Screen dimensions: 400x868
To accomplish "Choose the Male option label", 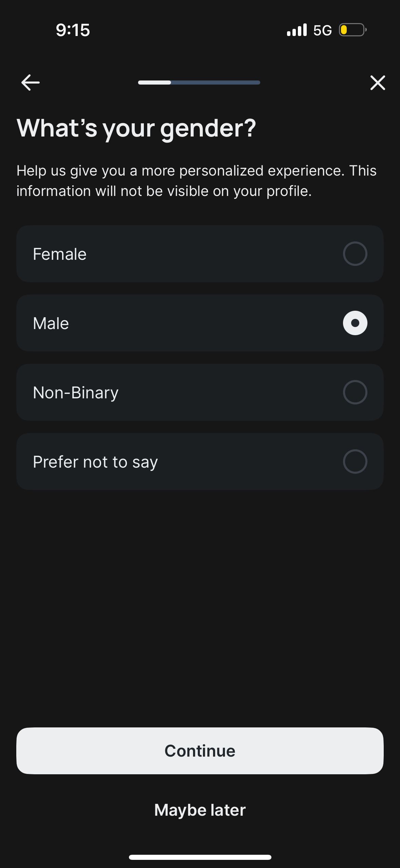I will [51, 323].
